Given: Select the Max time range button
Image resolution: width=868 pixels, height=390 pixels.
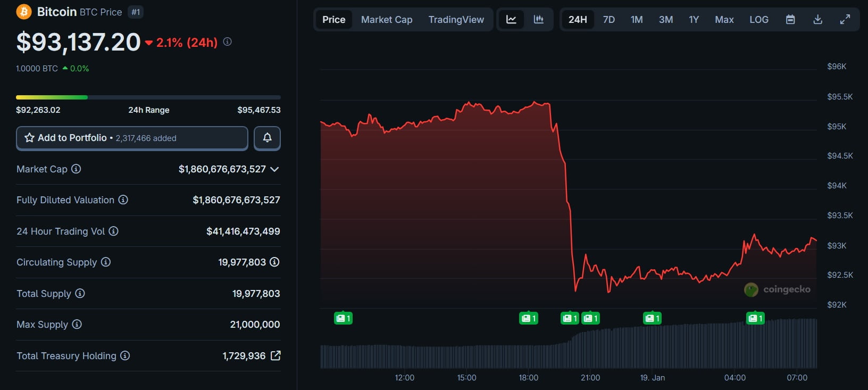Looking at the screenshot, I should click(x=724, y=20).
